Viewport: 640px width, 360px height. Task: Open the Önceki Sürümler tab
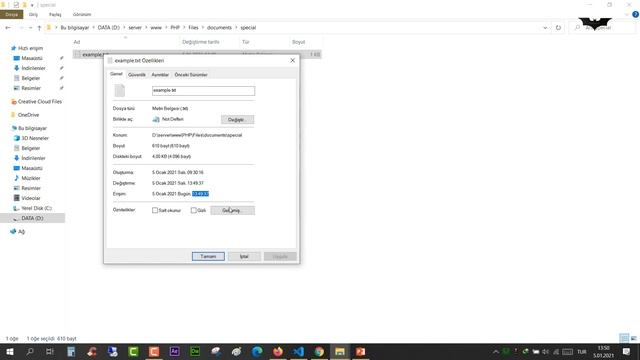pos(191,75)
